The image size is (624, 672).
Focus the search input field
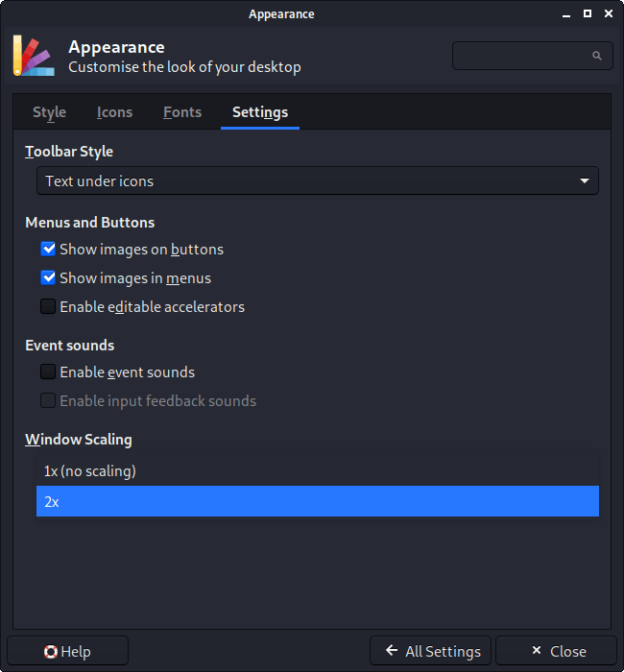[523, 56]
